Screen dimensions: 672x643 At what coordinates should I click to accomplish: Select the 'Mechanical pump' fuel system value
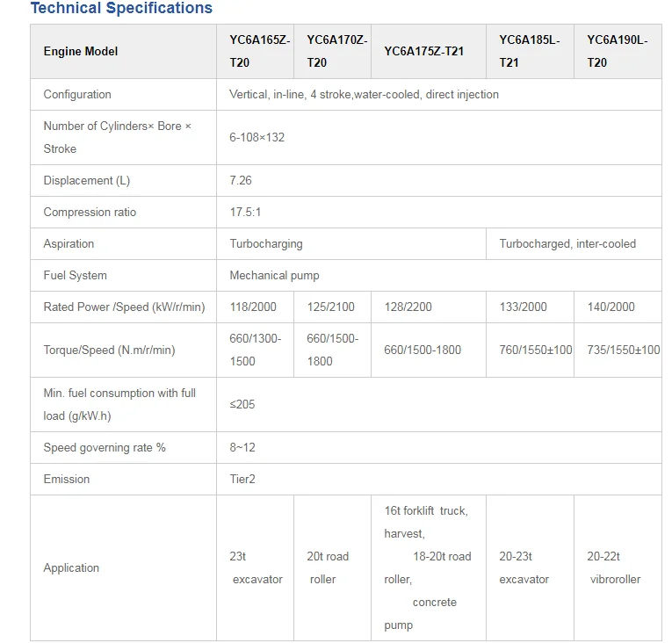point(274,275)
